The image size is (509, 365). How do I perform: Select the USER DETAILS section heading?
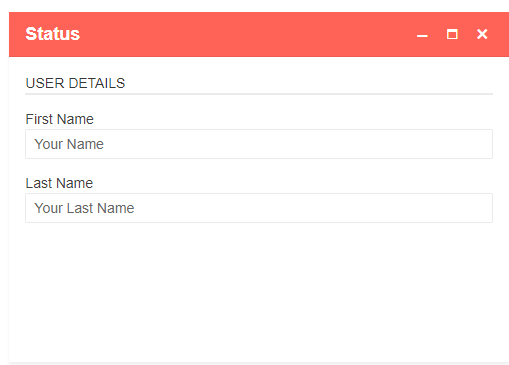(x=75, y=83)
